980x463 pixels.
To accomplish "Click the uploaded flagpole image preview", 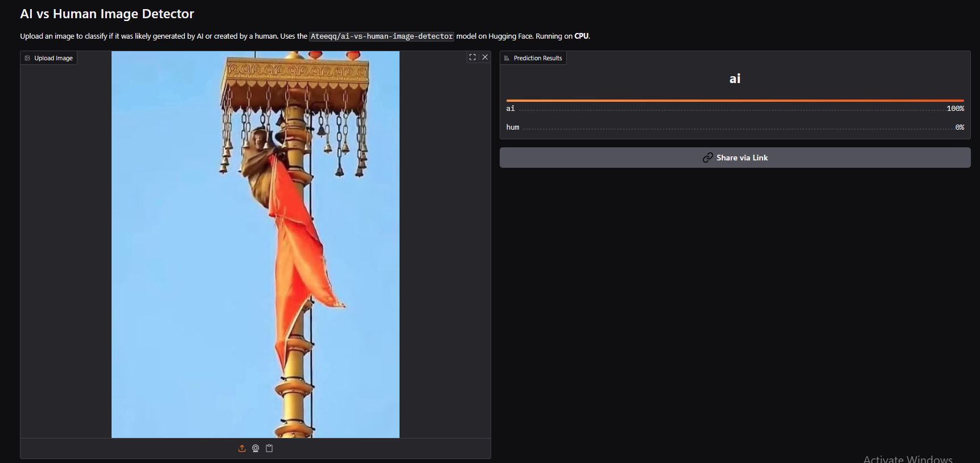I will tap(255, 245).
